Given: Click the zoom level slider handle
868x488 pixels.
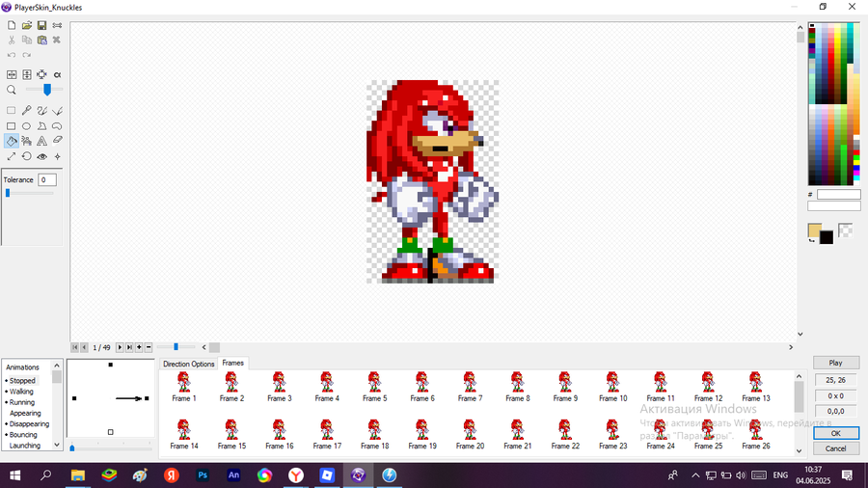Looking at the screenshot, I should tap(47, 89).
